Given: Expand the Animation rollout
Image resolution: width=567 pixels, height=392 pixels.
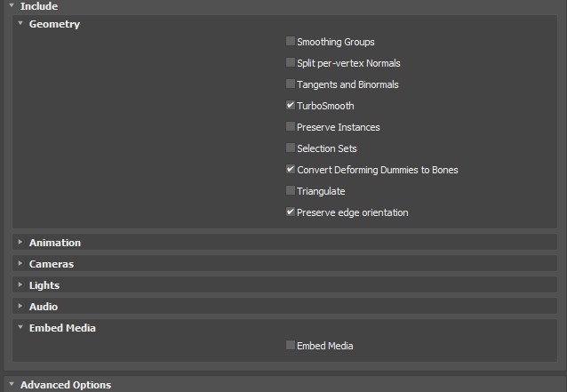Looking at the screenshot, I should click(20, 242).
